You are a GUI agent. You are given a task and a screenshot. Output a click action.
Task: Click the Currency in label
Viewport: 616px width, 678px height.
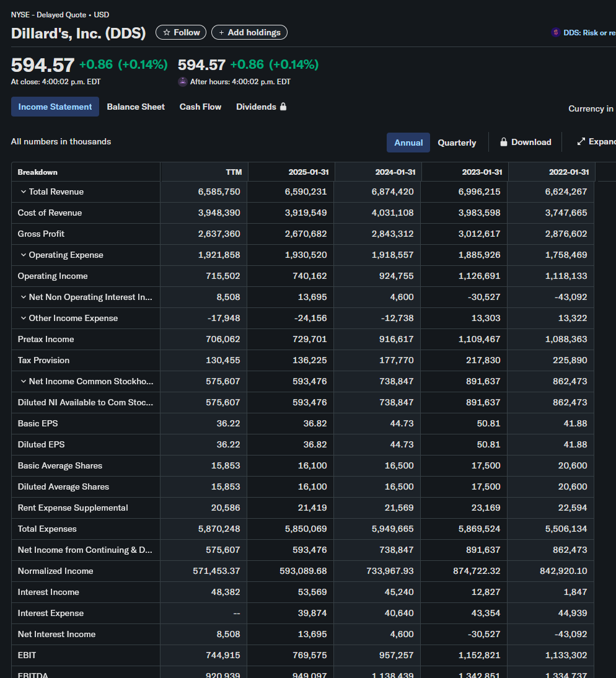pyautogui.click(x=591, y=108)
